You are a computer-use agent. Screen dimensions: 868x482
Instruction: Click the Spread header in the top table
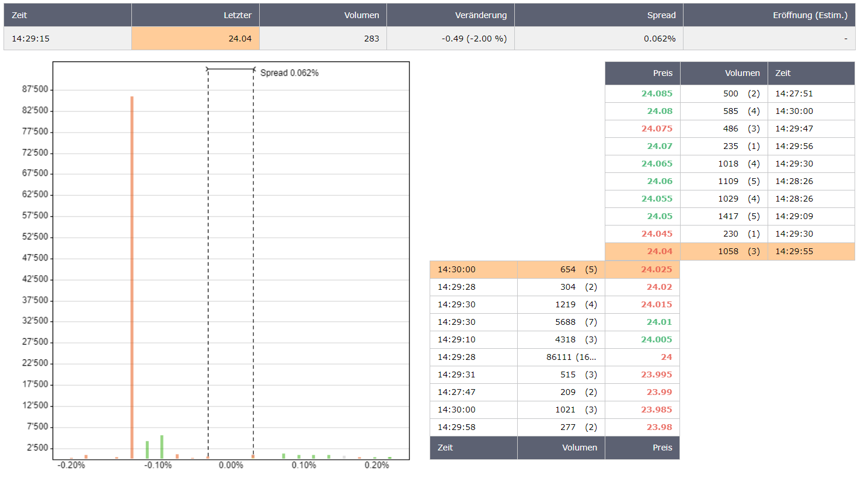(x=661, y=15)
